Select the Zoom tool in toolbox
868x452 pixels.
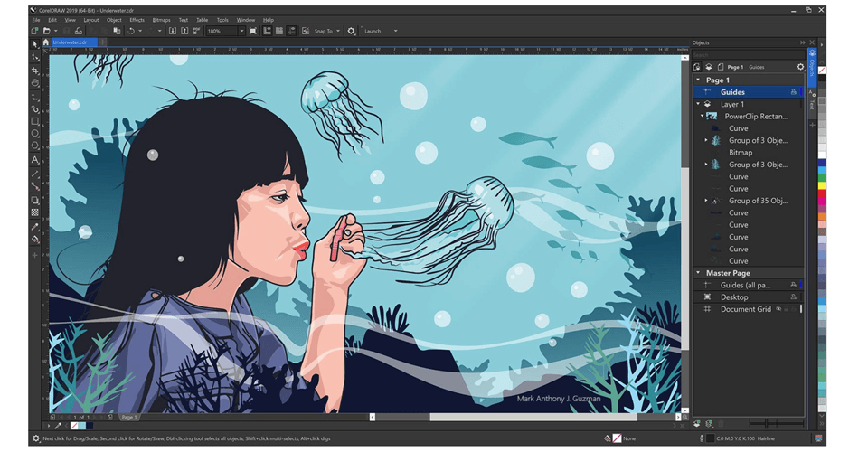point(35,83)
